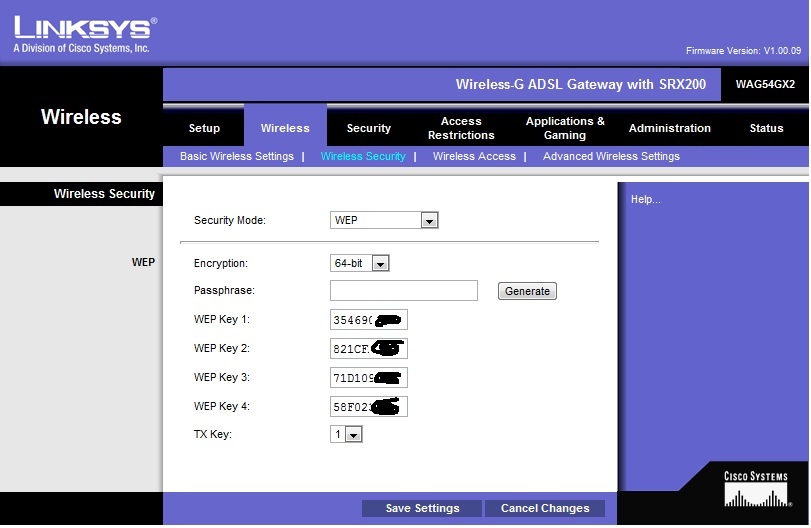
Task: Focus the WEP Key 1 field
Action: point(368,320)
